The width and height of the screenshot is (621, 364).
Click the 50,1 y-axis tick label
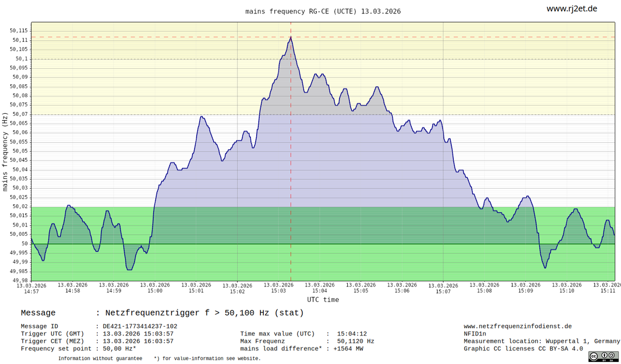point(22,58)
